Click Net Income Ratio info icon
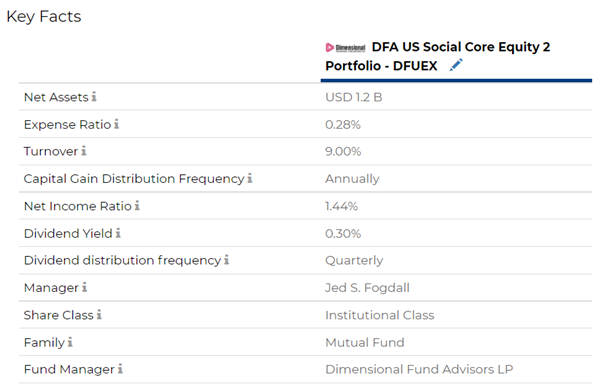This screenshot has height=384, width=602. [137, 206]
